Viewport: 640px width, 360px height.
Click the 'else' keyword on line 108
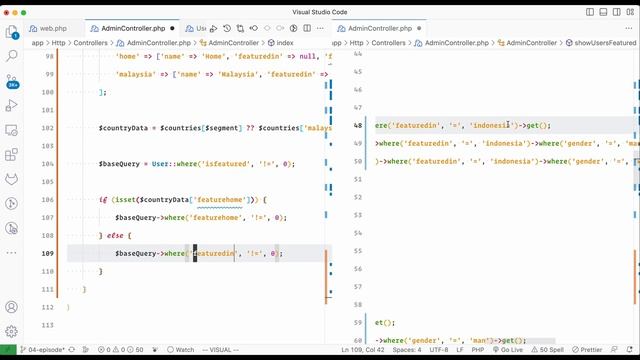coord(115,236)
